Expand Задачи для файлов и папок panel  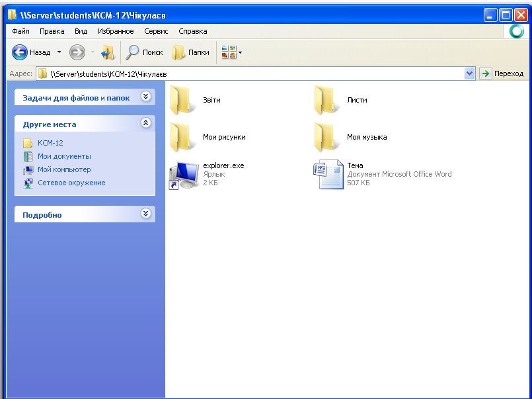coord(145,97)
